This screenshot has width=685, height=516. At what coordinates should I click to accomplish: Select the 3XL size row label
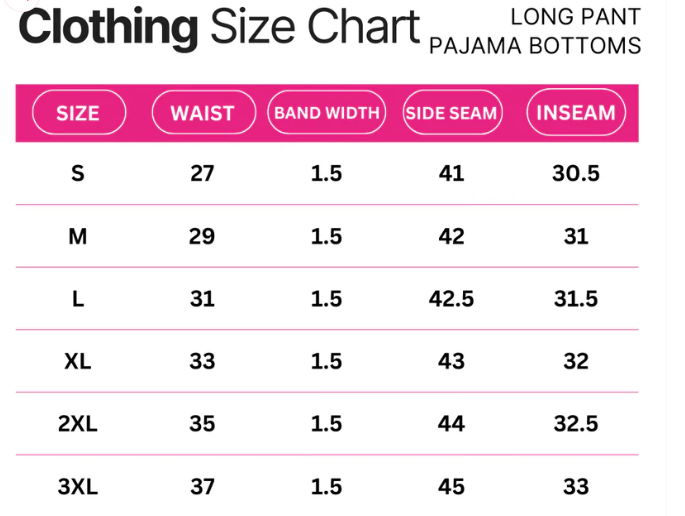78,487
